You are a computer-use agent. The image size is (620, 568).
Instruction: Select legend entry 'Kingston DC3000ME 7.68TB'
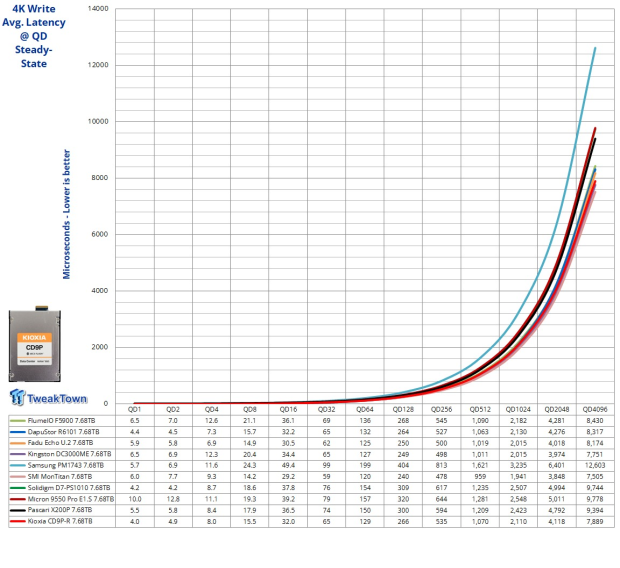click(69, 454)
